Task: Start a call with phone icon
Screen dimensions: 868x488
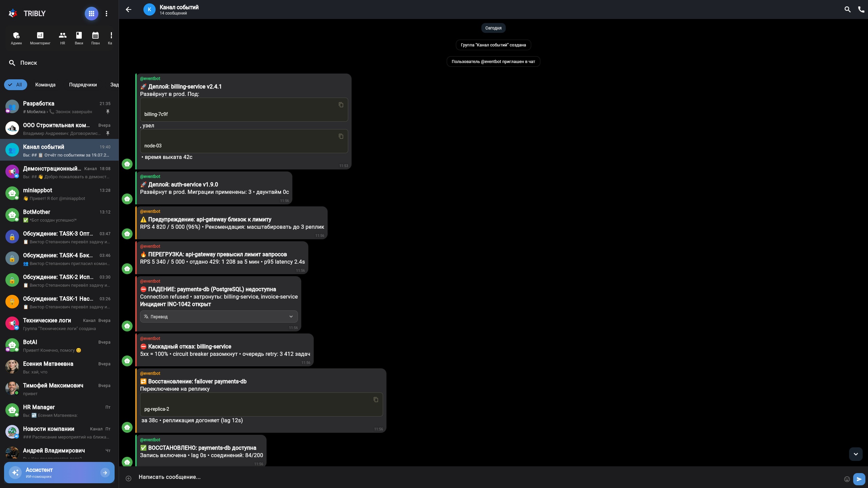Action: click(x=861, y=9)
